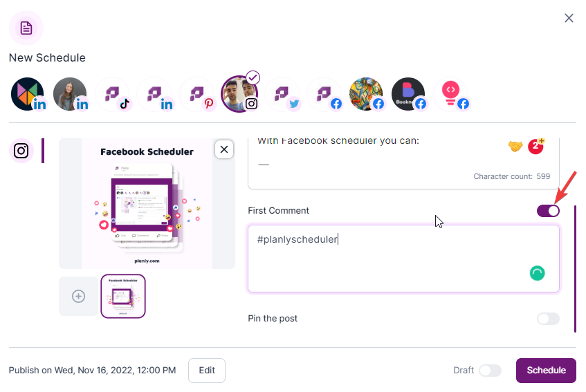Select the Bookn Facebook page avatar
Viewport: 586px width, 392px height.
point(408,94)
